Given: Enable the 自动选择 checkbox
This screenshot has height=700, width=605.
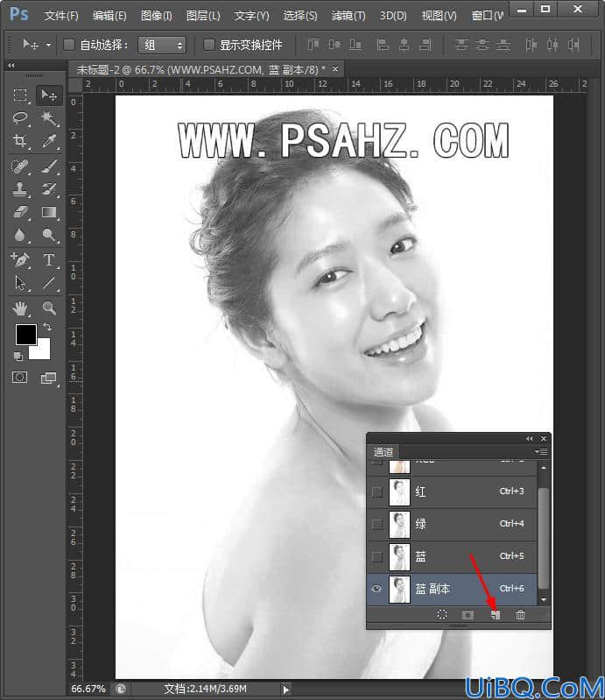Looking at the screenshot, I should coord(69,45).
